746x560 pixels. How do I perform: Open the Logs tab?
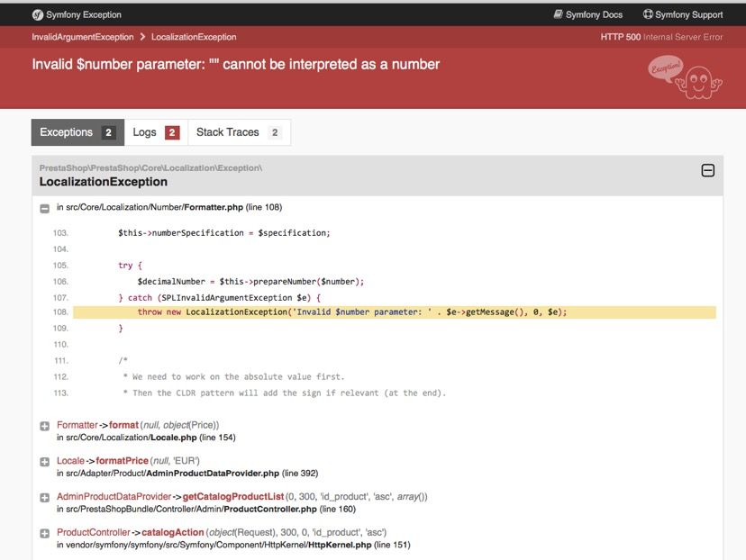[156, 132]
